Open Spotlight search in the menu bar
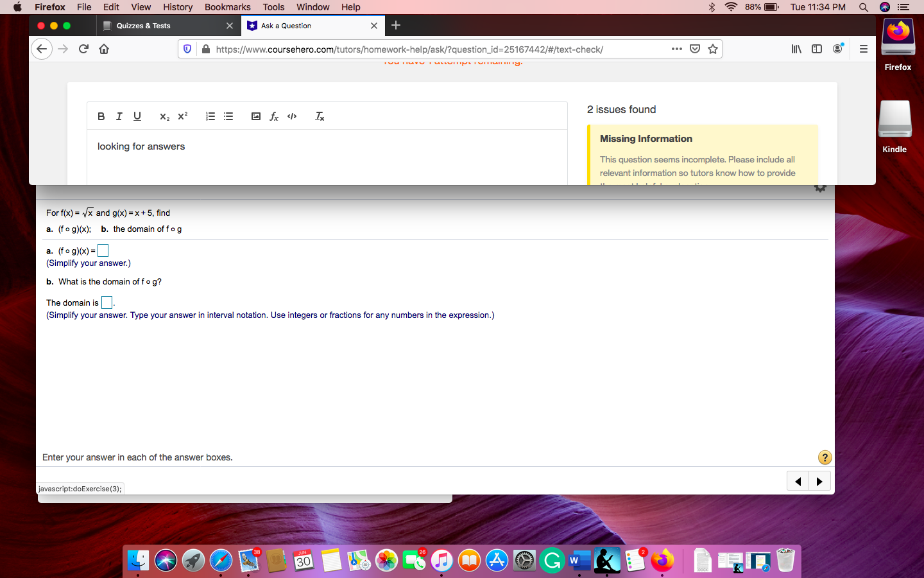This screenshot has height=578, width=924. (864, 7)
